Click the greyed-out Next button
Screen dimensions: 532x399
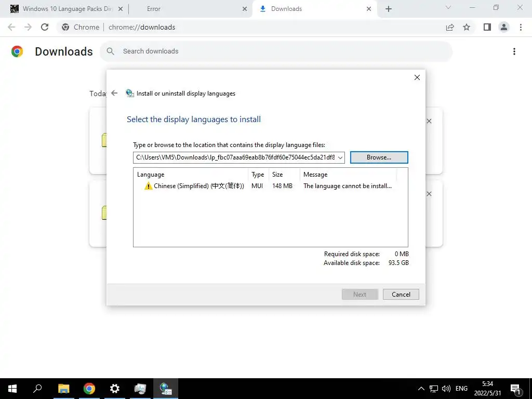coord(360,294)
